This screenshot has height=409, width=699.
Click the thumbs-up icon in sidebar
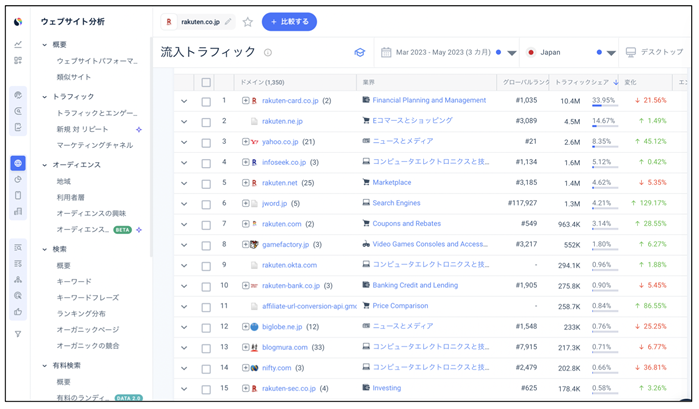click(x=18, y=312)
